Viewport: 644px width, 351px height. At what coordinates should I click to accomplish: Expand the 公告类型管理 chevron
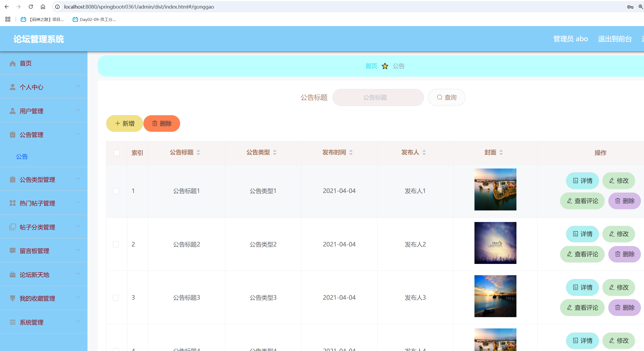pos(78,179)
